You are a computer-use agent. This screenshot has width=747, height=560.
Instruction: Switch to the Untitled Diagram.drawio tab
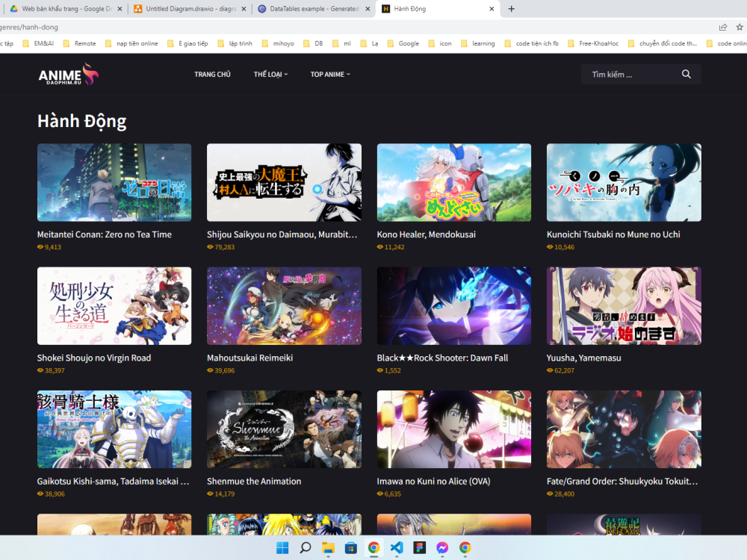(190, 8)
